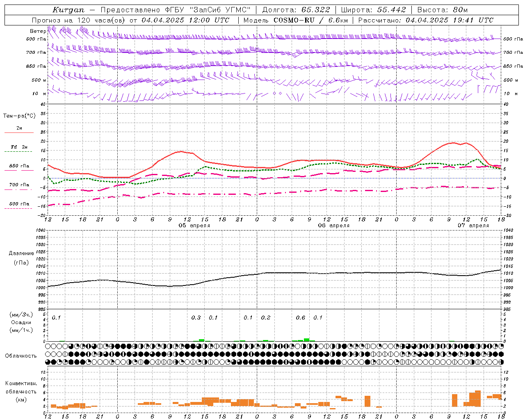Click the 0.2 precipitation amount value
525x420 pixels.
pyautogui.click(x=266, y=317)
